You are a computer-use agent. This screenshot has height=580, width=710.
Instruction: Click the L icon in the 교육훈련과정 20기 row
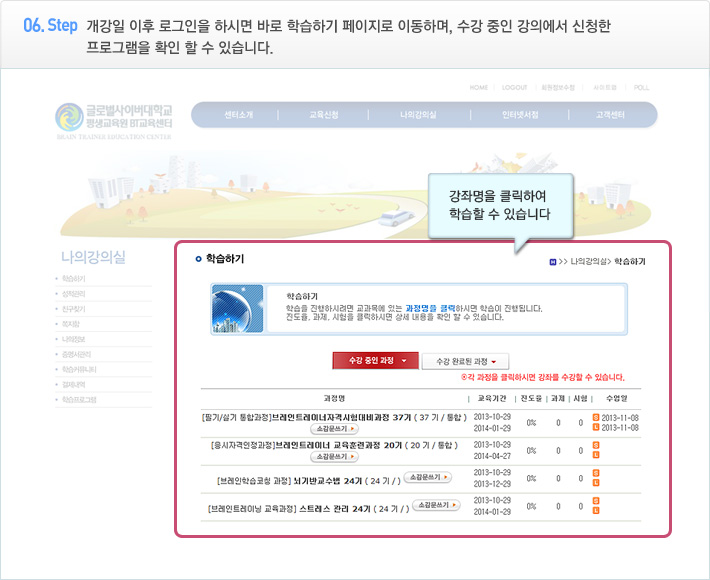[596, 455]
